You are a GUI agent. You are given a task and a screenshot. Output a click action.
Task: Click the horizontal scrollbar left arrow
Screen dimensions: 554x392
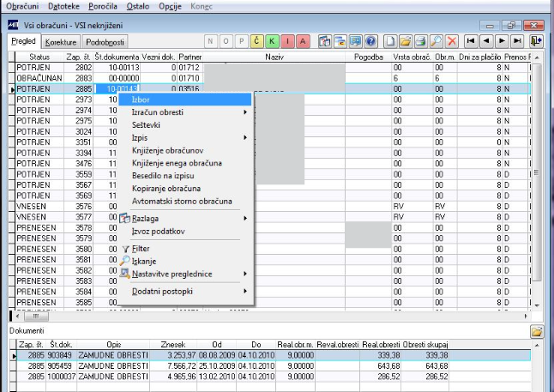click(x=18, y=316)
